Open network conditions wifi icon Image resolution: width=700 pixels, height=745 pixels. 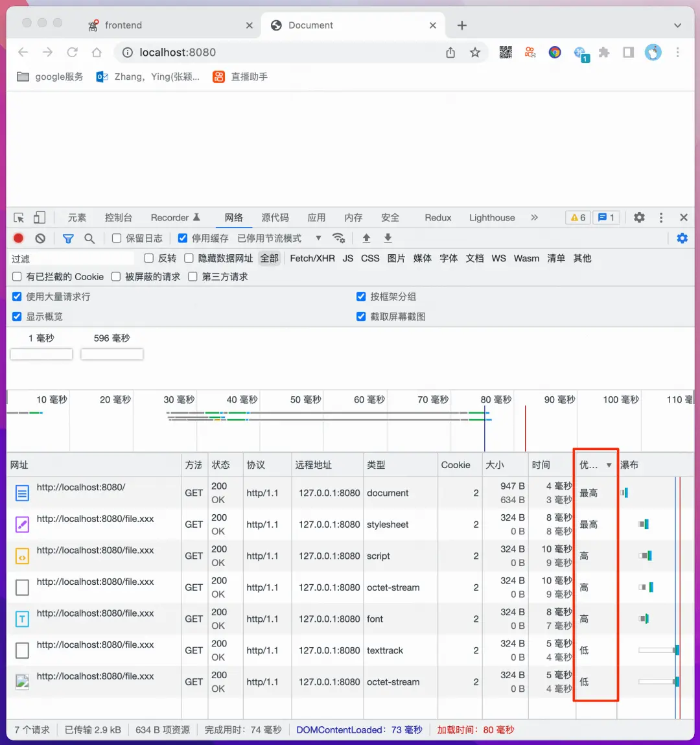[338, 238]
